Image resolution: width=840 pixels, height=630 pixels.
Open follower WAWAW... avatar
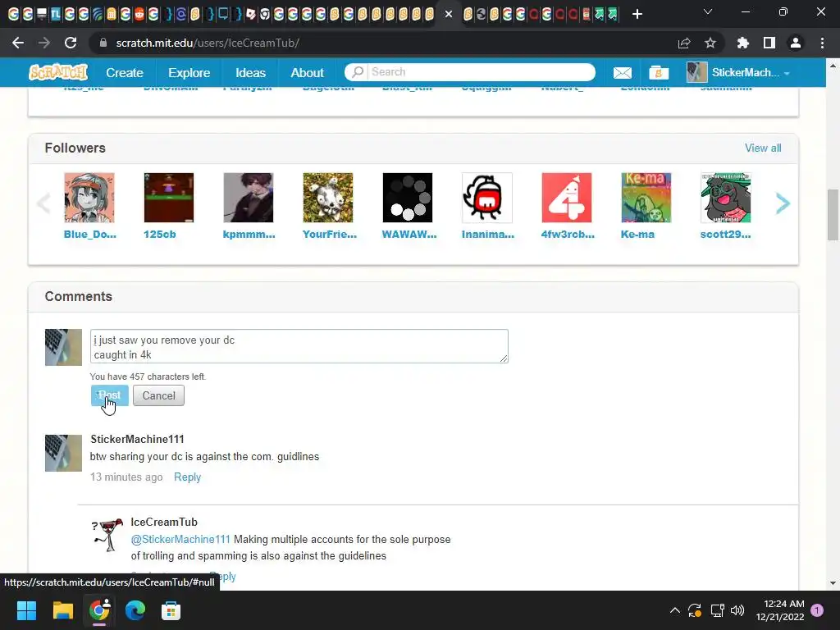point(408,198)
